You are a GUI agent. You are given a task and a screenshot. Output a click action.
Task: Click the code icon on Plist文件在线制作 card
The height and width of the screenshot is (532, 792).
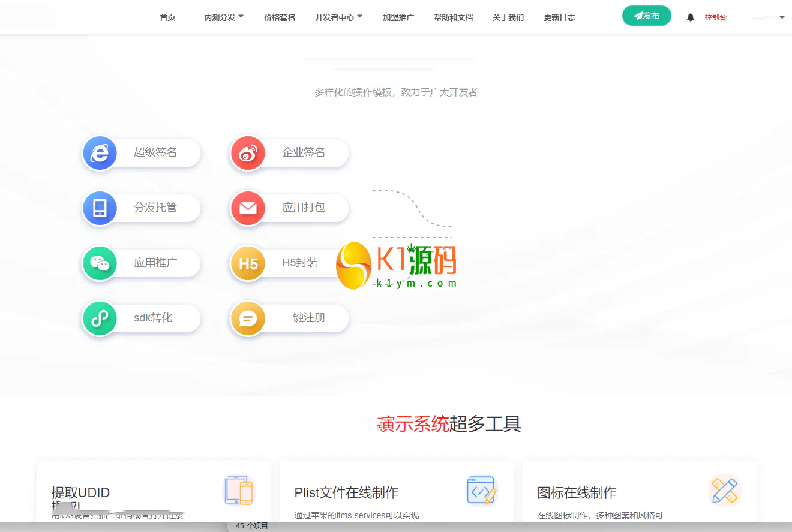482,490
